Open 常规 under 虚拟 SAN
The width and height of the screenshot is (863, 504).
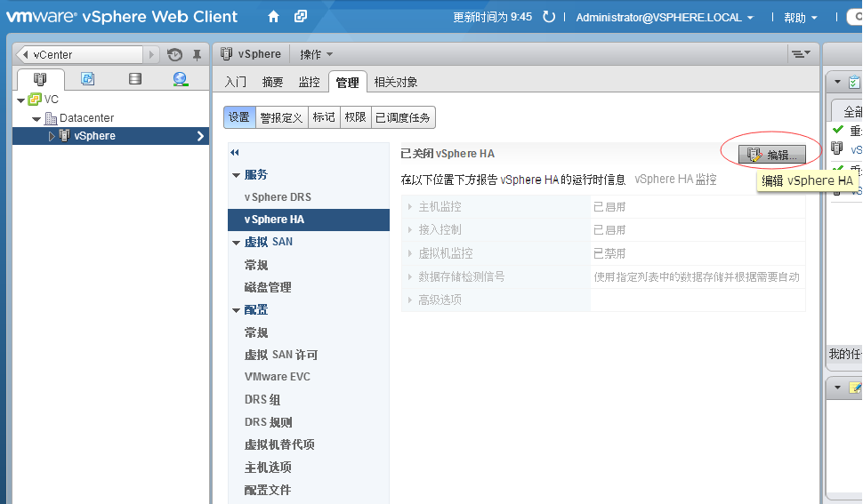(x=256, y=265)
